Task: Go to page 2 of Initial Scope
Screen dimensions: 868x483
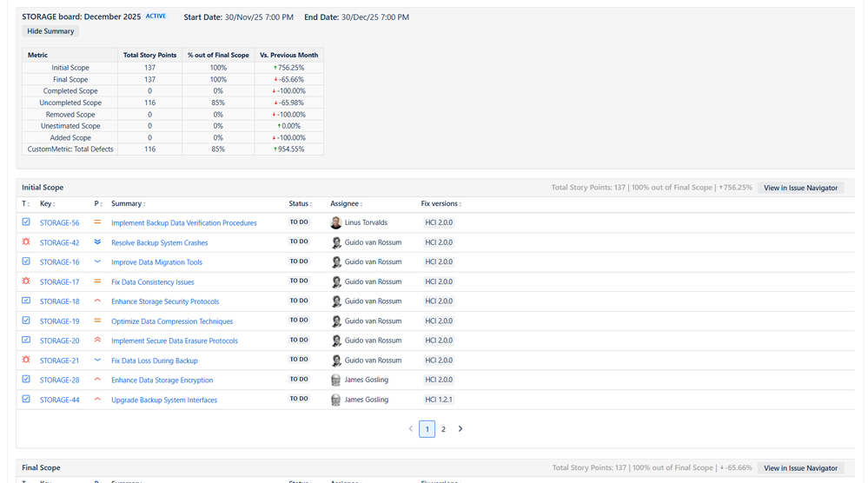Action: pyautogui.click(x=443, y=429)
